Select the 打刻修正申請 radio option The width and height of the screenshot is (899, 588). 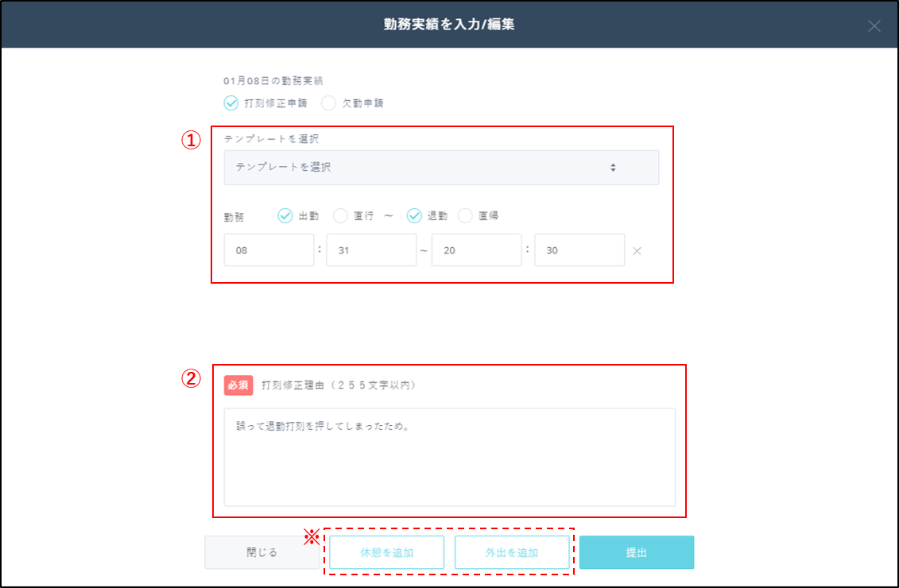pyautogui.click(x=231, y=103)
